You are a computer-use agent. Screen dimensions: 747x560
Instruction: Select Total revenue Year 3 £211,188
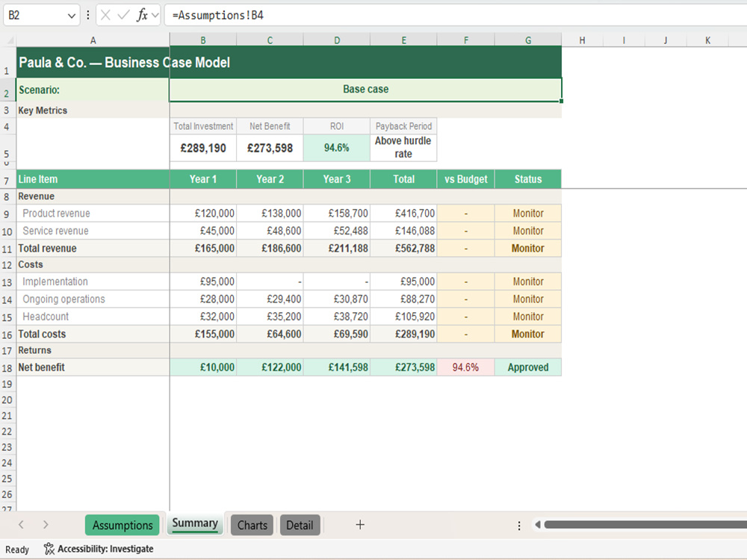click(336, 249)
